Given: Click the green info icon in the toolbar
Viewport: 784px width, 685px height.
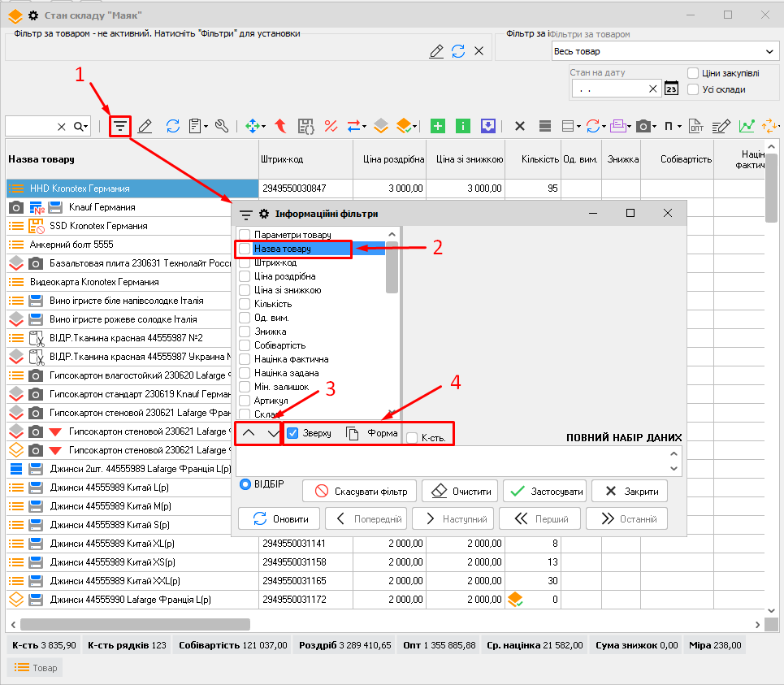Looking at the screenshot, I should pyautogui.click(x=463, y=126).
